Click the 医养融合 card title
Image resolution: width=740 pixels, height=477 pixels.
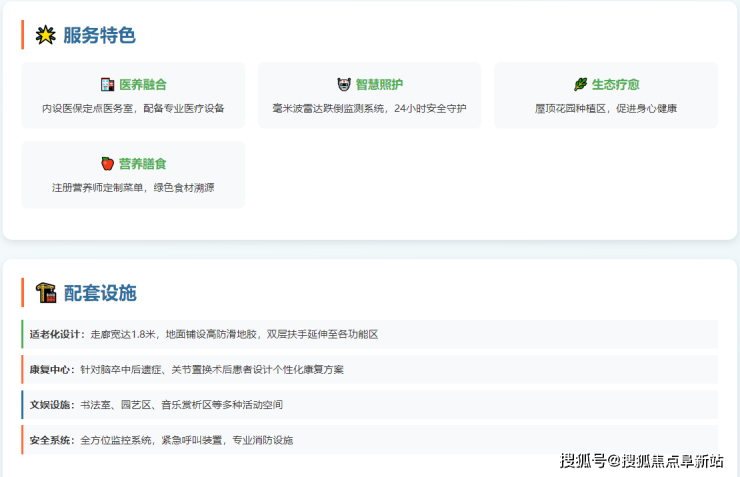[143, 85]
